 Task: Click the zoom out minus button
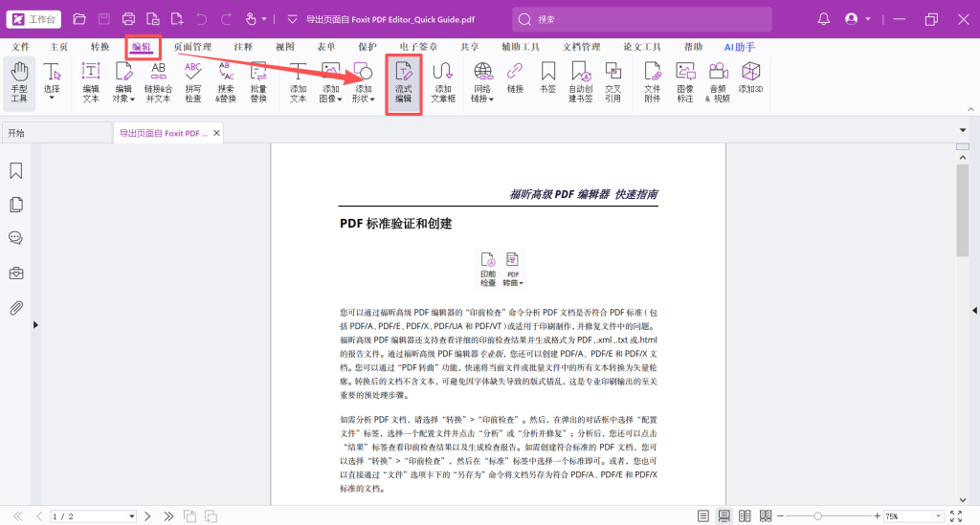780,516
